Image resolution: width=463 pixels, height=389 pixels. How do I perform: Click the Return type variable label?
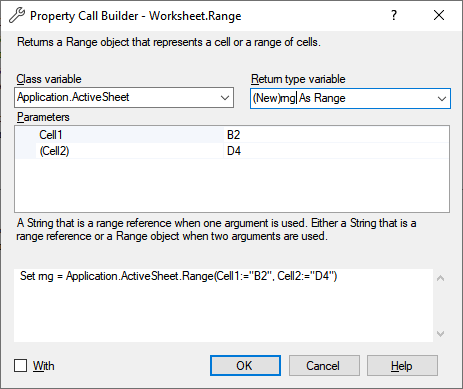[298, 79]
